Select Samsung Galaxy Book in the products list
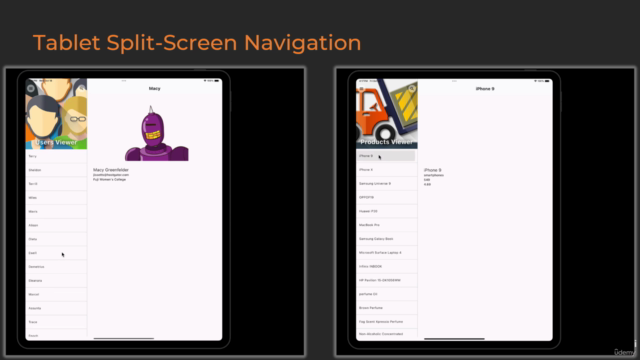640x360 pixels. (x=387, y=239)
